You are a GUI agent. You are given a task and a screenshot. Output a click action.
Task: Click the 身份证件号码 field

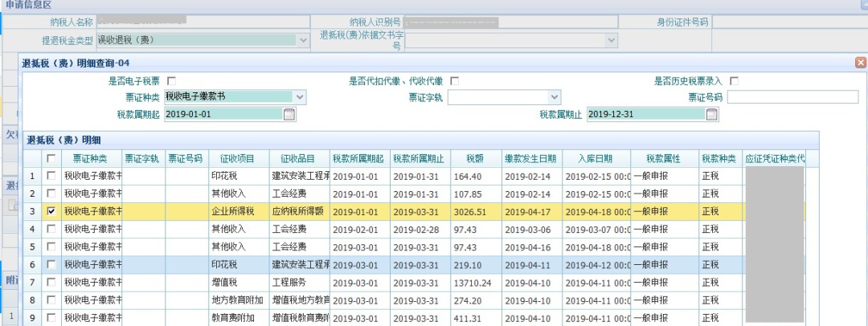(x=789, y=22)
